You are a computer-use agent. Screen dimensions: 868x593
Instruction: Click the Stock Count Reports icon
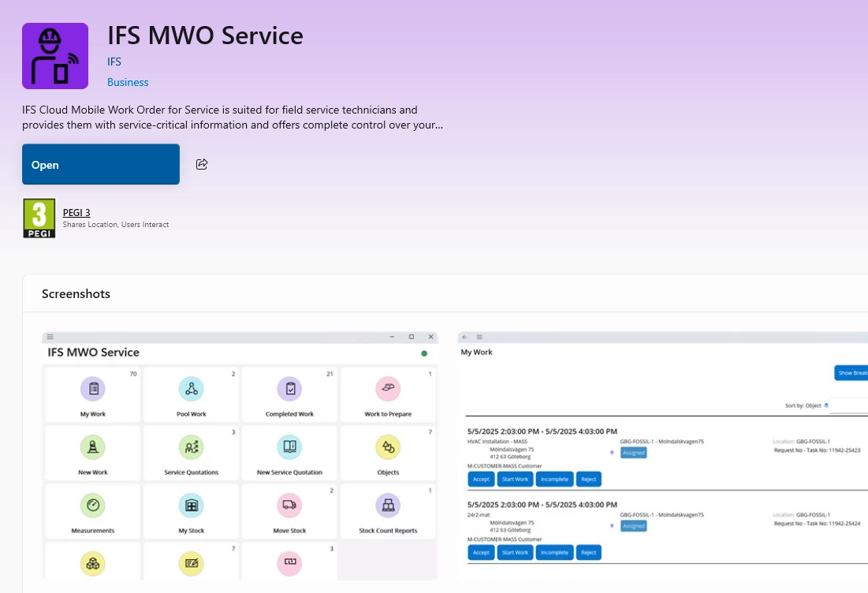388,505
